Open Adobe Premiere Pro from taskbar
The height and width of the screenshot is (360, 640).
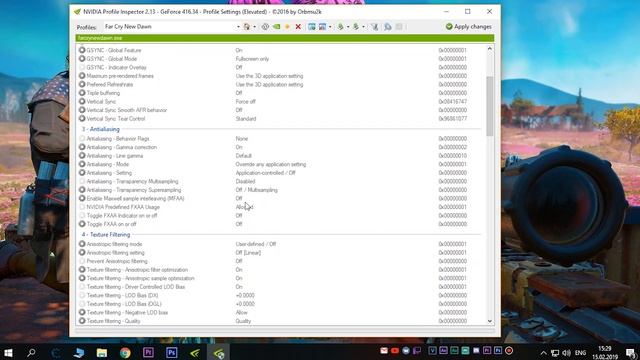tap(148, 352)
